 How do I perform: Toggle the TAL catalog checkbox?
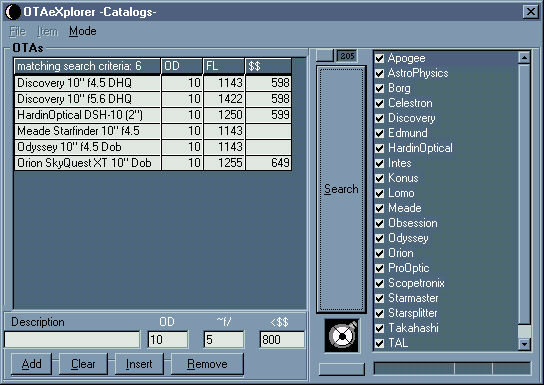(380, 343)
